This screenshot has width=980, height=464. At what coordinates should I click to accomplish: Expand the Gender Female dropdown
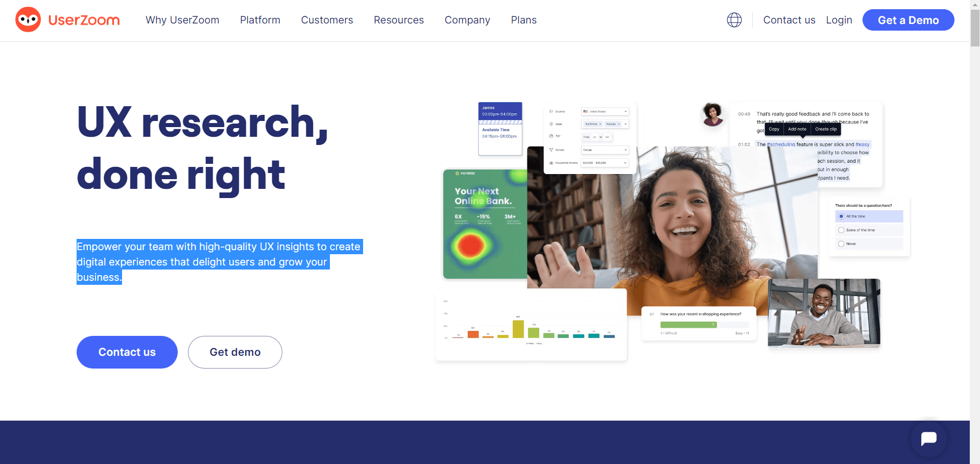(605, 150)
